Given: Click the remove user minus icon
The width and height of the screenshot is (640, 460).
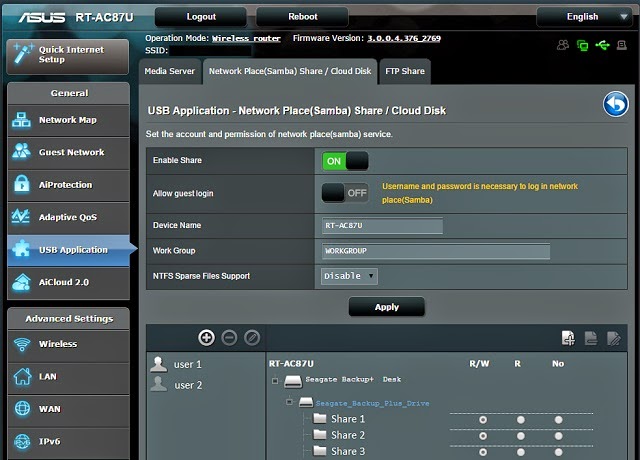Looking at the screenshot, I should [229, 338].
